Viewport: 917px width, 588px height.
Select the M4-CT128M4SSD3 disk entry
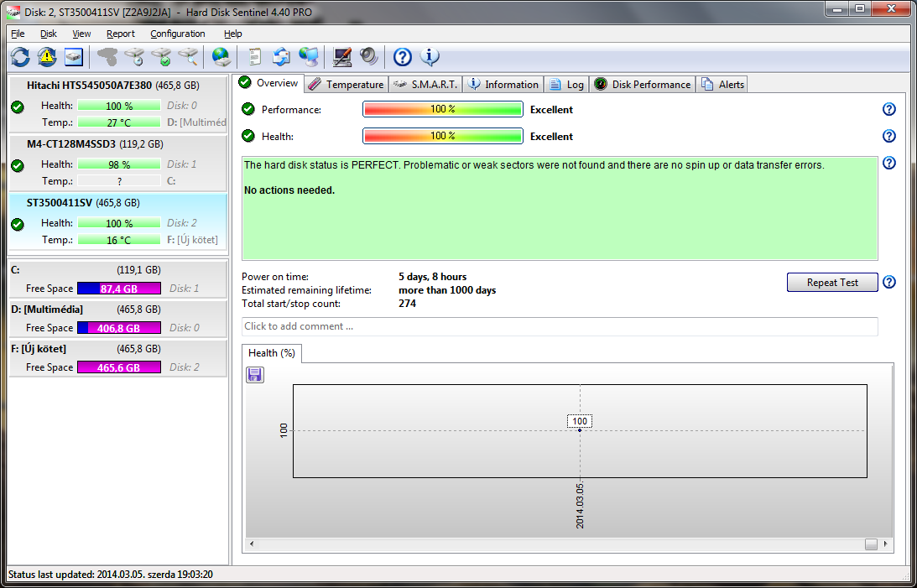(118, 163)
